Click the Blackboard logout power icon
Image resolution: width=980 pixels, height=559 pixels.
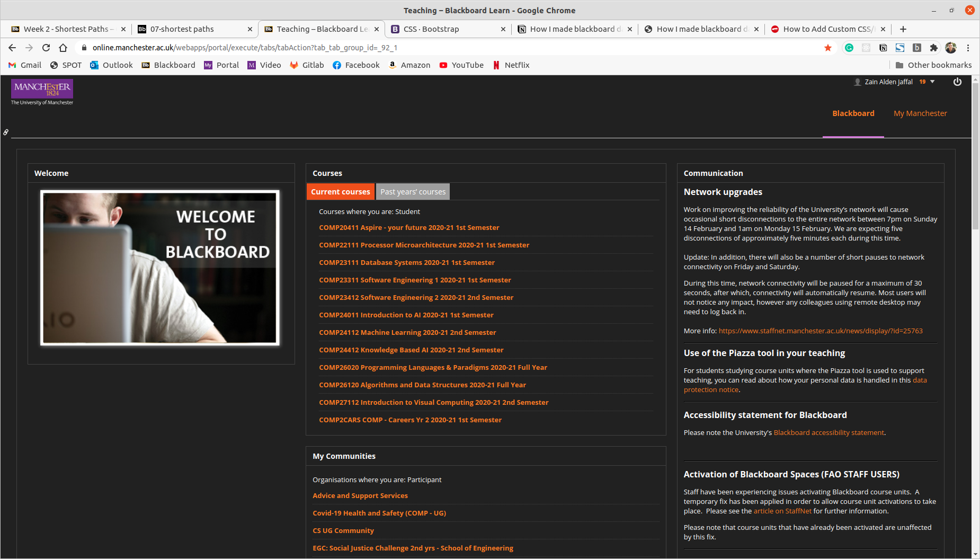click(957, 82)
